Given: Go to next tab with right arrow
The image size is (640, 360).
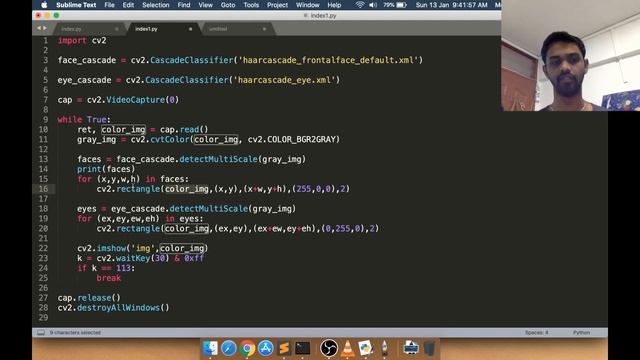Looking at the screenshot, I should click(x=45, y=28).
